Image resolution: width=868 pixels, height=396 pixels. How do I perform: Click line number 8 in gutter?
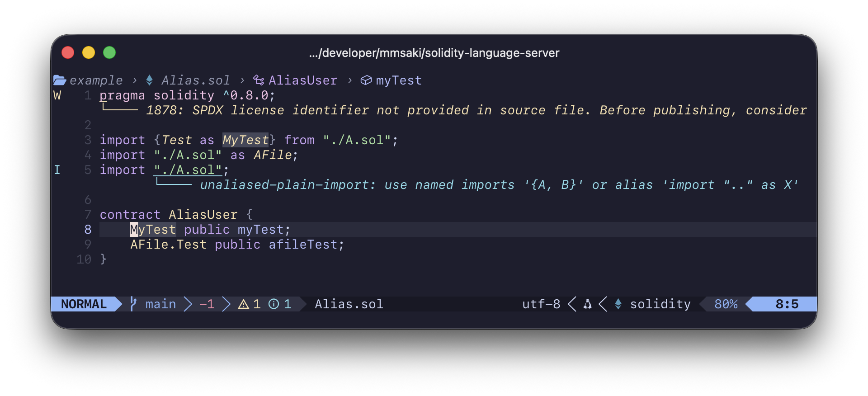tap(88, 230)
